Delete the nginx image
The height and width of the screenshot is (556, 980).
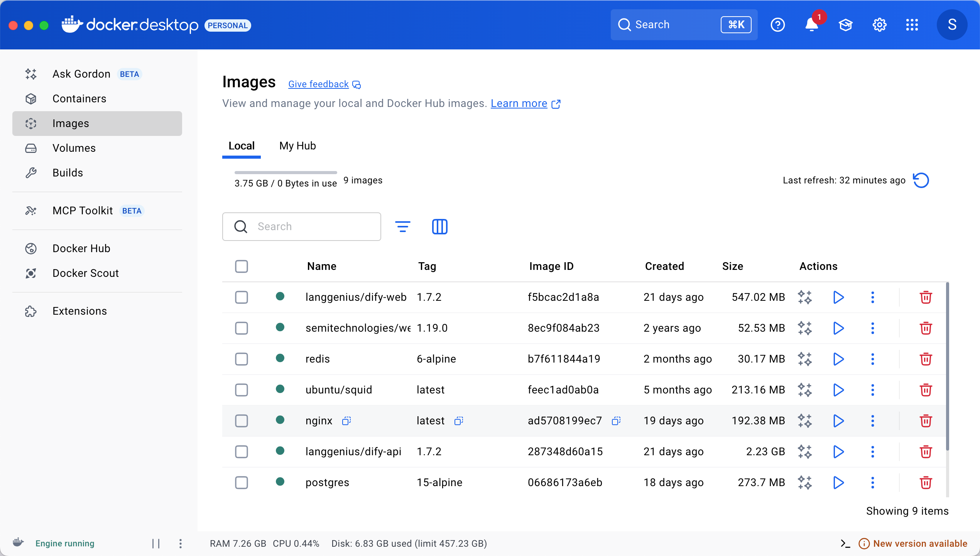click(926, 421)
